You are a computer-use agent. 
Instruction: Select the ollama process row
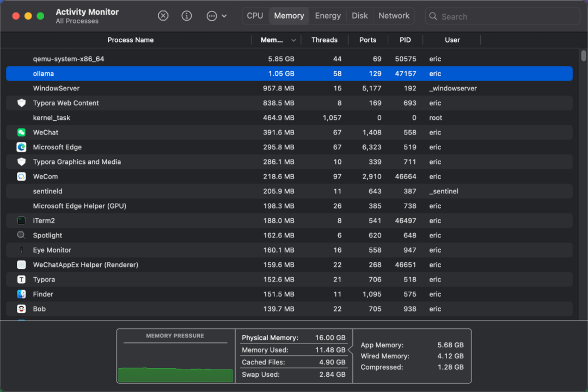click(289, 73)
